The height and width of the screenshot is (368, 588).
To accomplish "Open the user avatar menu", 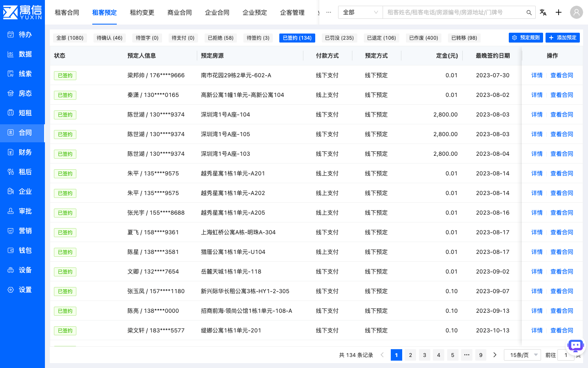I will 577,12.
